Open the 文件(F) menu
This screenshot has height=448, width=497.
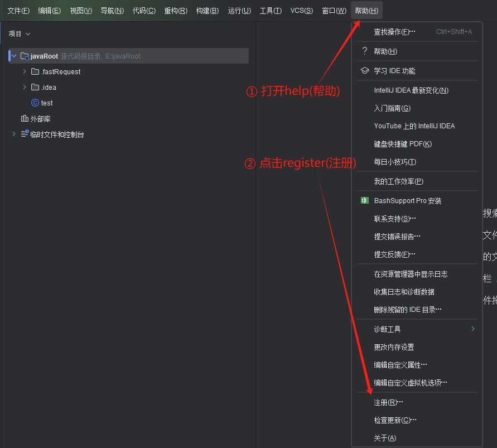point(18,11)
